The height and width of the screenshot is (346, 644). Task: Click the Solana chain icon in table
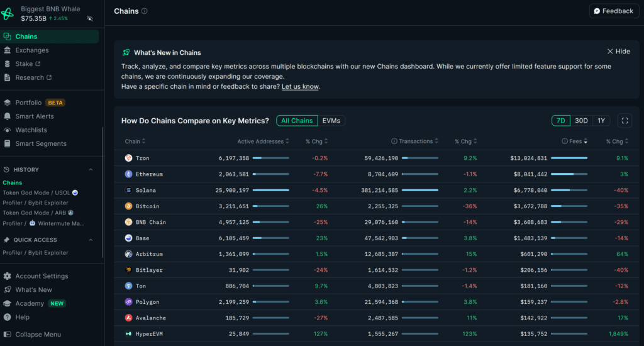click(128, 190)
